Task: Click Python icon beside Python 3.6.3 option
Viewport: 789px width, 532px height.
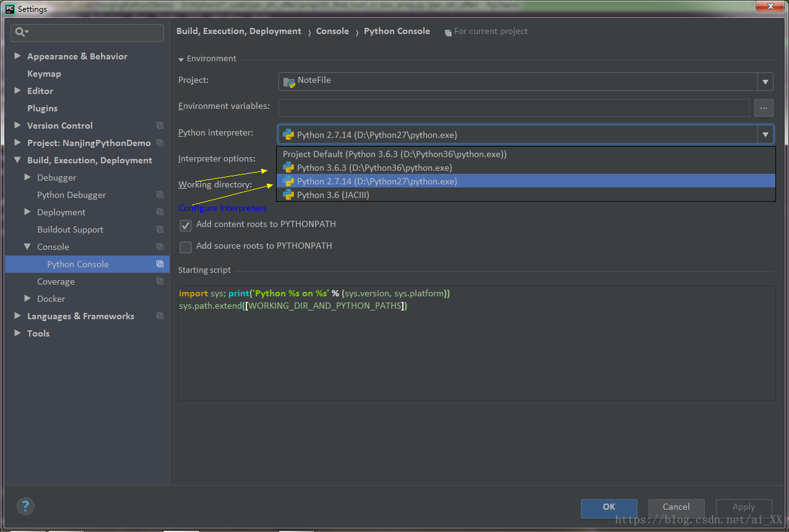Action: [288, 168]
